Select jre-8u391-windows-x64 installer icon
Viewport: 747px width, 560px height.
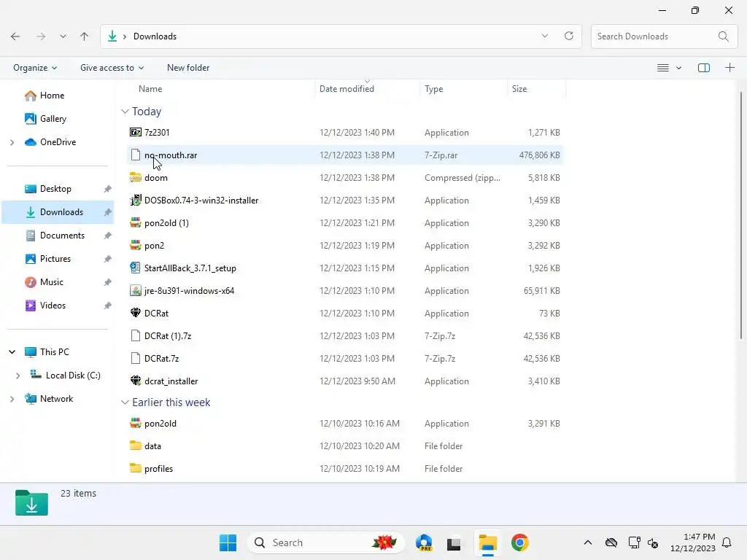[x=136, y=291]
